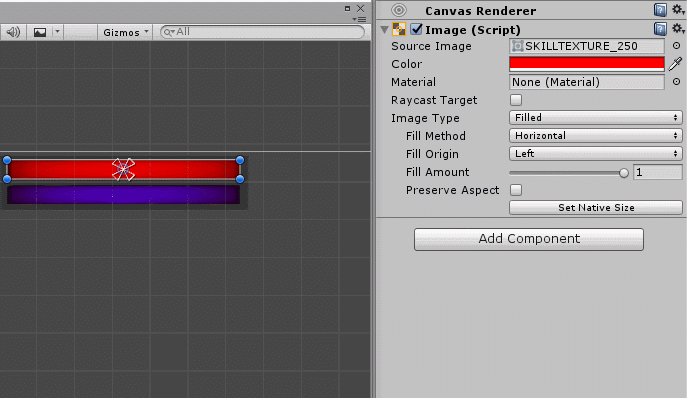Select the purple bar in scene
687x398 pixels.
click(x=124, y=195)
